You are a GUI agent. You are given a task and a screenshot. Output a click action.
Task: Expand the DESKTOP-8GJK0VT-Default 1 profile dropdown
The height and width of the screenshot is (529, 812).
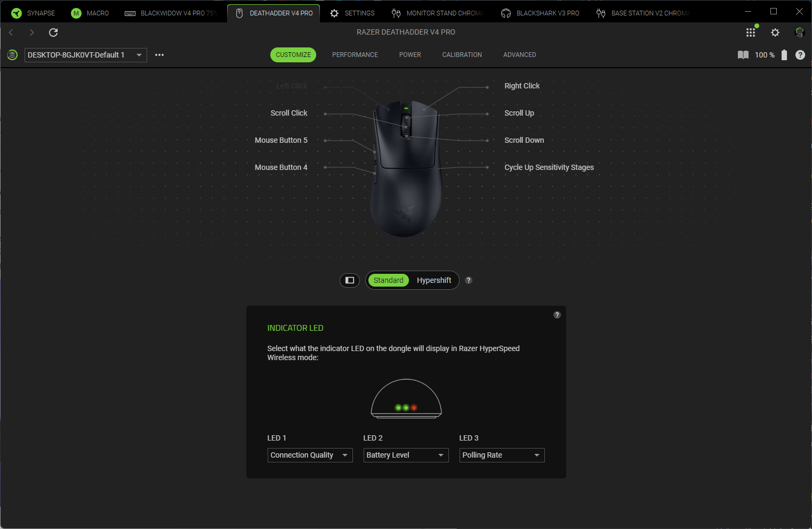86,55
